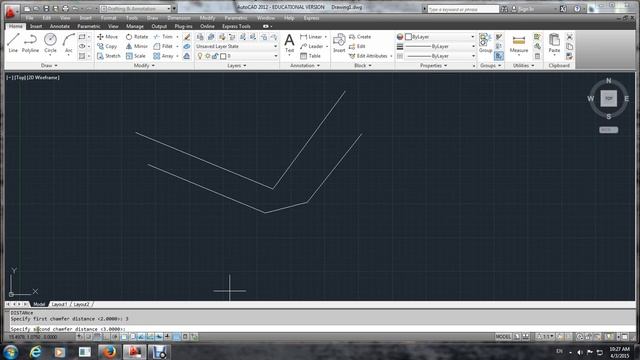The height and width of the screenshot is (360, 640).
Task: Open the AutoCAD application menu button
Action: coord(11,11)
